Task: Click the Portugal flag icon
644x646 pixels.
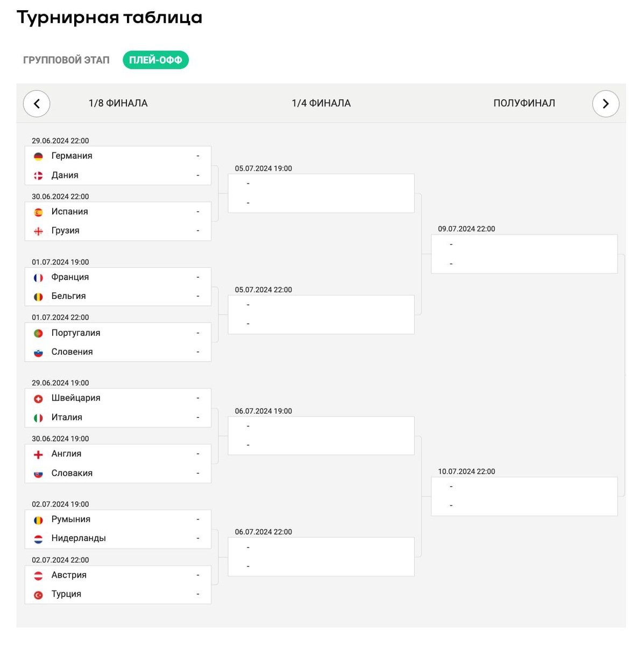Action: [x=38, y=333]
